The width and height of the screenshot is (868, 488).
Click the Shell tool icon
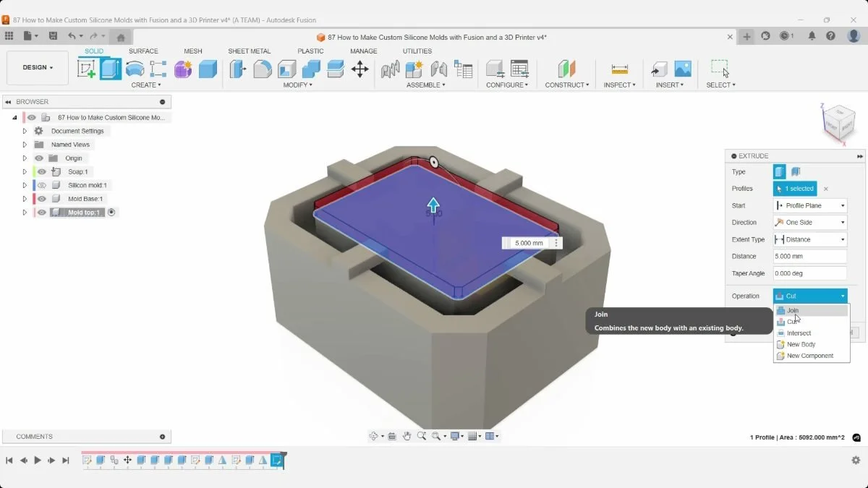(287, 69)
